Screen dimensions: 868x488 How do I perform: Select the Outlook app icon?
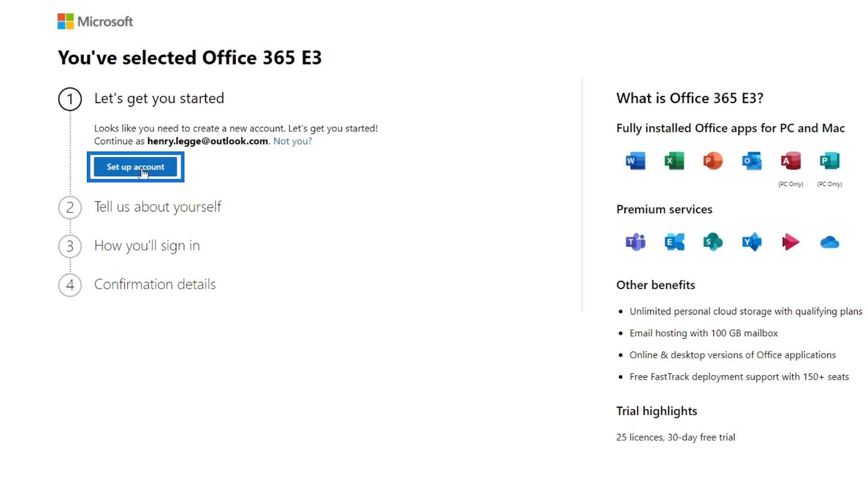752,161
